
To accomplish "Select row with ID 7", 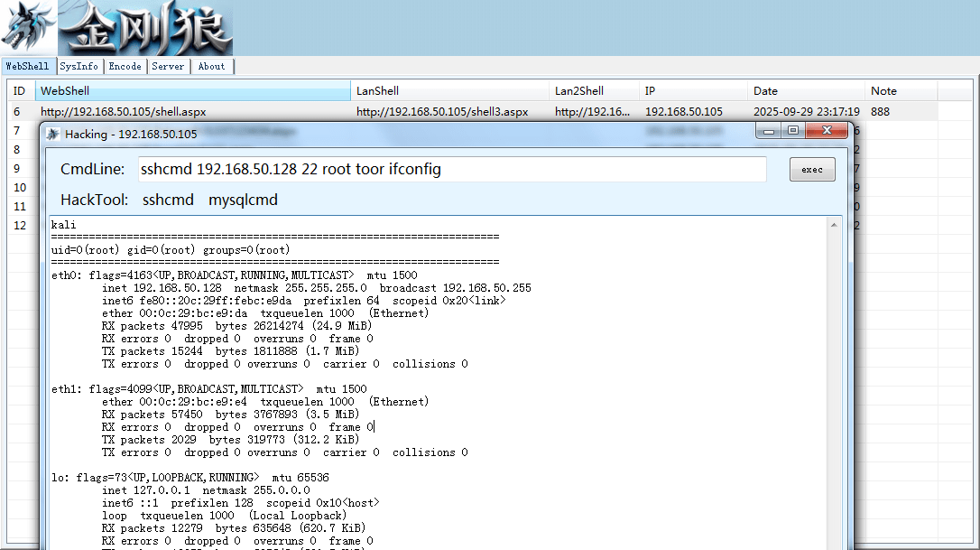I will [17, 131].
